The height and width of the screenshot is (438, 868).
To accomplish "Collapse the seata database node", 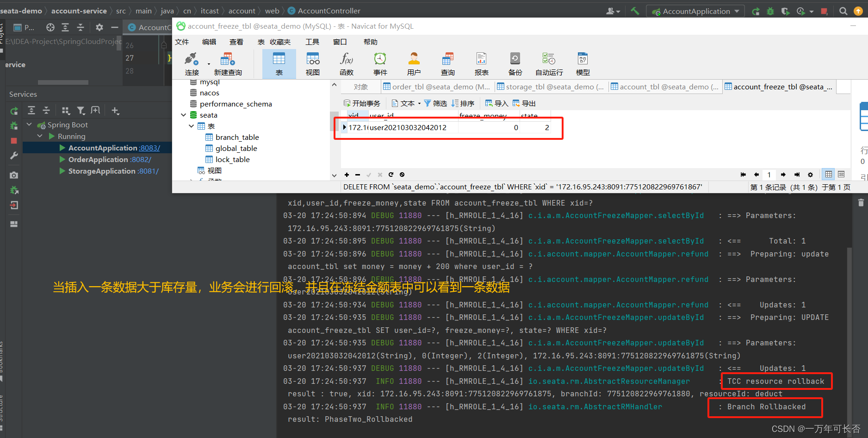I will click(184, 115).
